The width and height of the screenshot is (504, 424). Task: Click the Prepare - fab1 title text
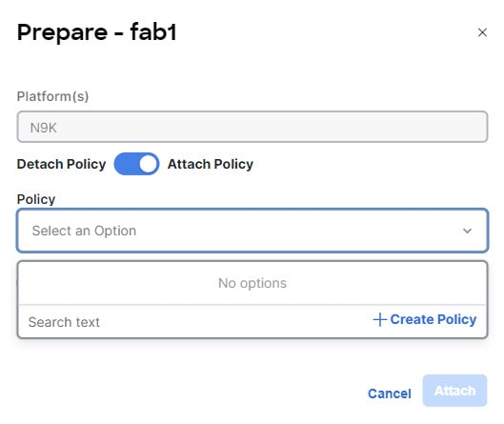(x=97, y=32)
